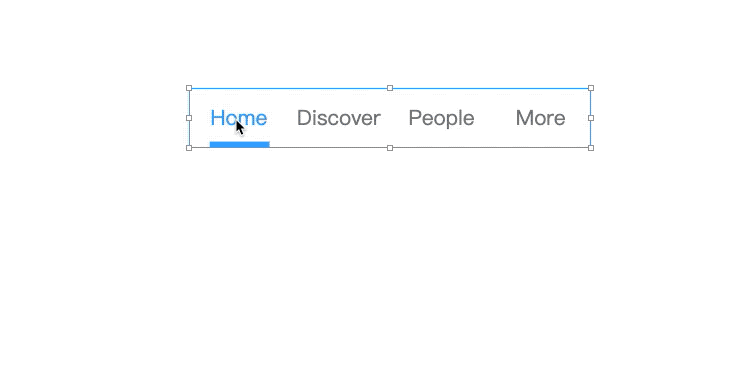Click the empty gap between People and More
The image size is (750, 385).
(x=495, y=118)
